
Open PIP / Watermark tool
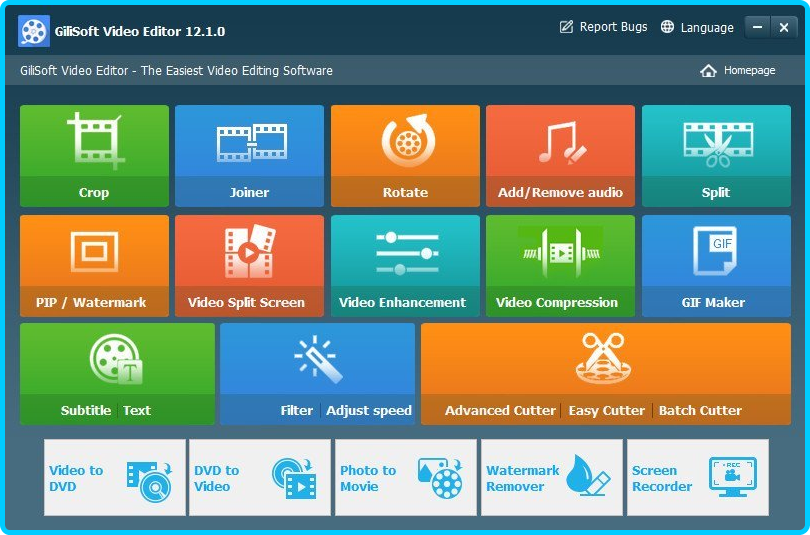click(x=94, y=265)
